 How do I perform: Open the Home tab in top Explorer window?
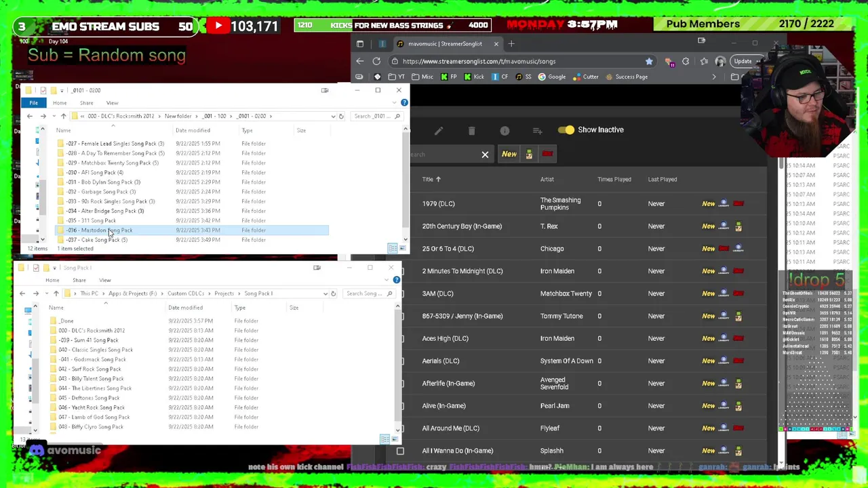(60, 103)
